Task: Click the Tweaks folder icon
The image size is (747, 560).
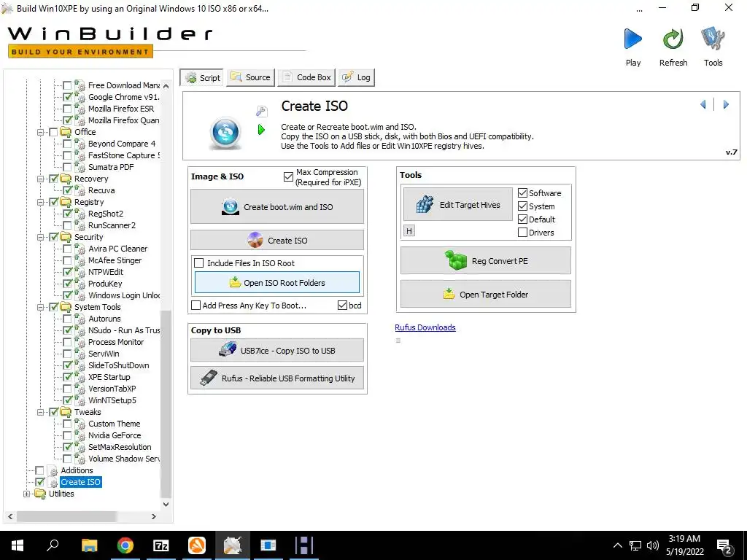Action: [66, 412]
